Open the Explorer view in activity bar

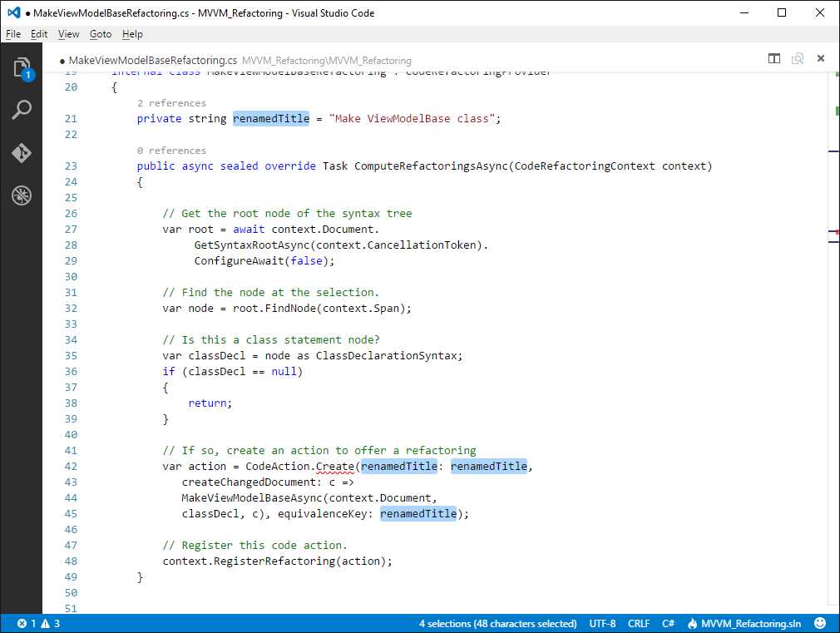(x=22, y=68)
